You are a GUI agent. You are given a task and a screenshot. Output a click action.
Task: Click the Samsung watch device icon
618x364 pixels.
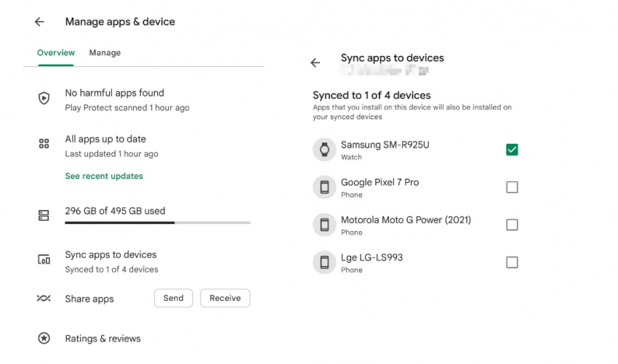(x=324, y=150)
